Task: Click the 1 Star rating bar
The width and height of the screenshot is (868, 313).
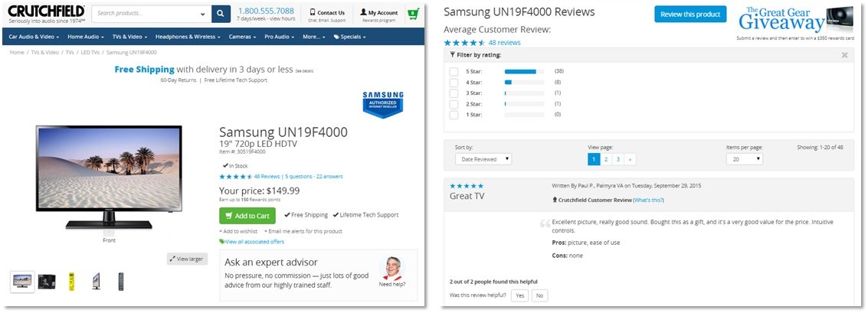Action: (524, 115)
